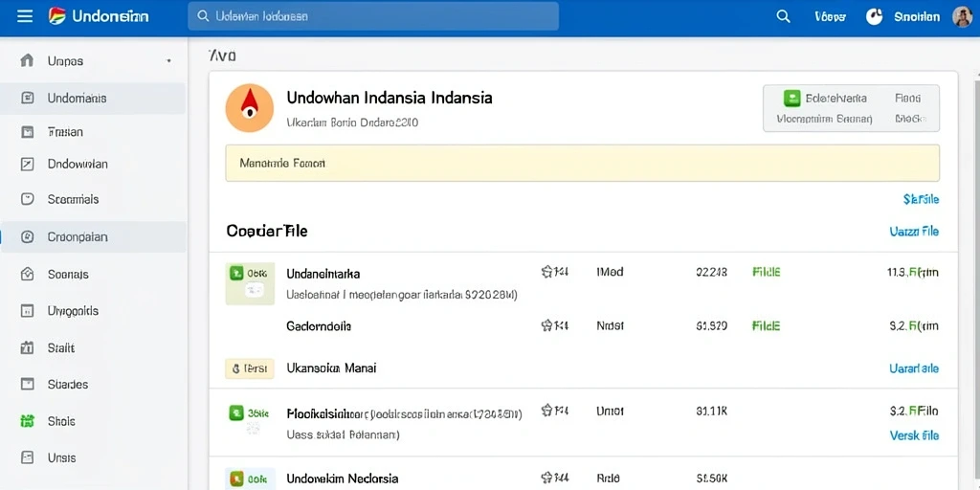Open Stalit in the sidebar
The height and width of the screenshot is (490, 980).
[61, 347]
